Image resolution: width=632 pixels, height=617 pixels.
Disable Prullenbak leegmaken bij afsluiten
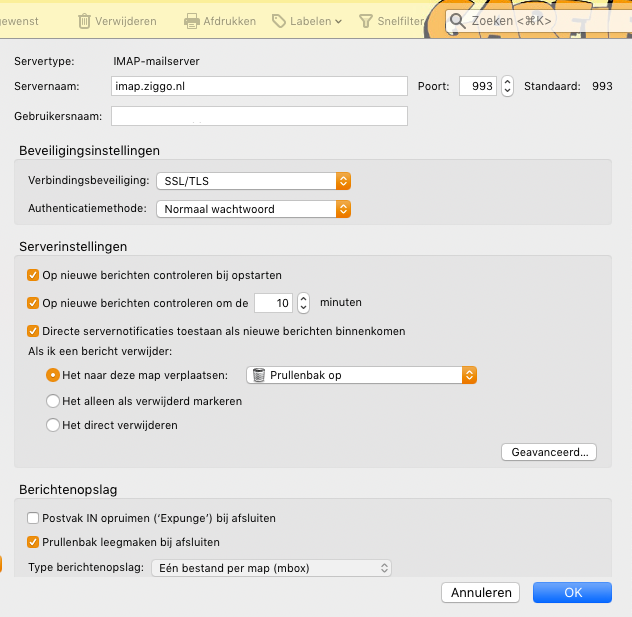click(33, 542)
